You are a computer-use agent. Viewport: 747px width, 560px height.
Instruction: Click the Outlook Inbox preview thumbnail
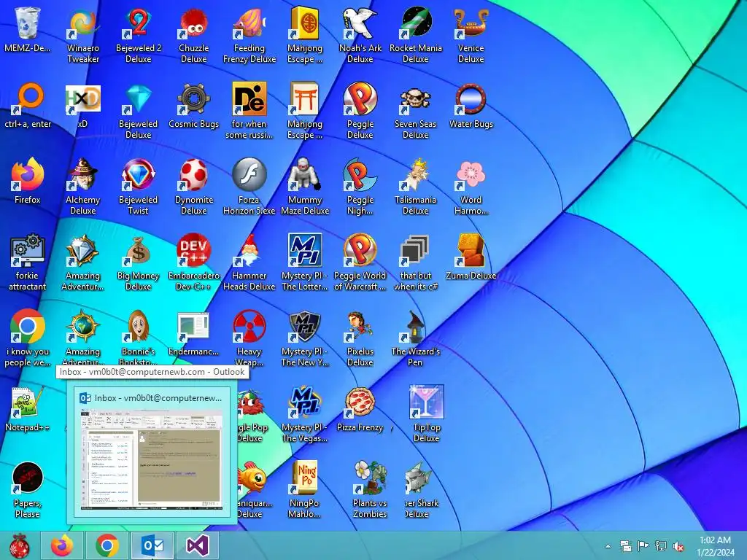pyautogui.click(x=151, y=461)
